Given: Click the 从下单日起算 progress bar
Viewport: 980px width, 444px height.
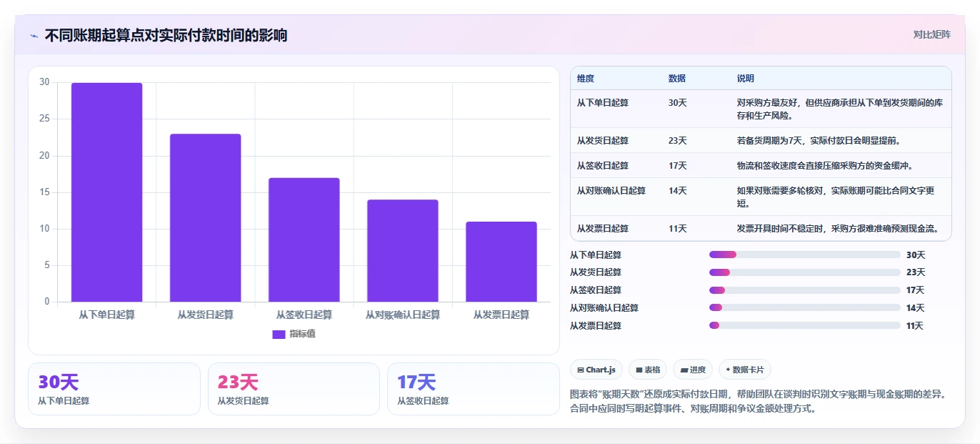Looking at the screenshot, I should pos(805,255).
